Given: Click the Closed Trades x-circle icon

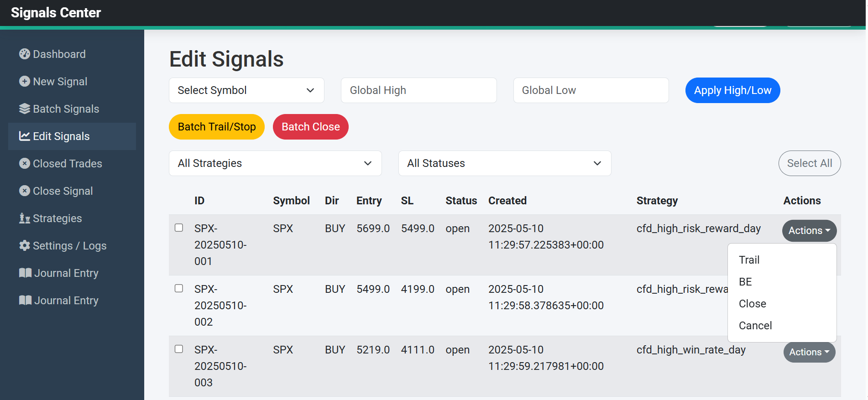Looking at the screenshot, I should (x=25, y=163).
